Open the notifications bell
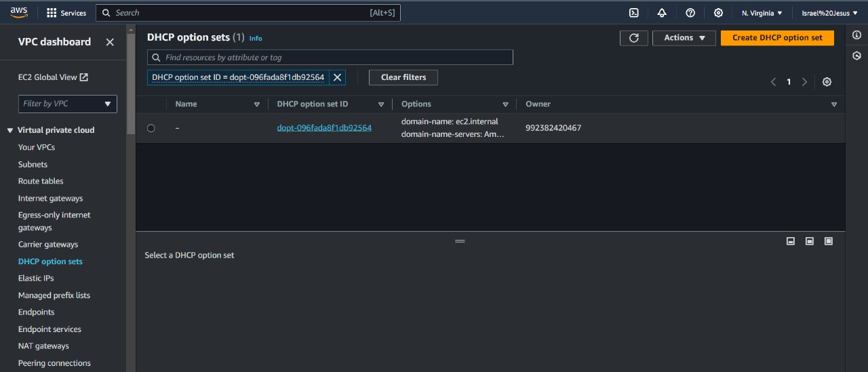The width and height of the screenshot is (868, 372). point(662,13)
